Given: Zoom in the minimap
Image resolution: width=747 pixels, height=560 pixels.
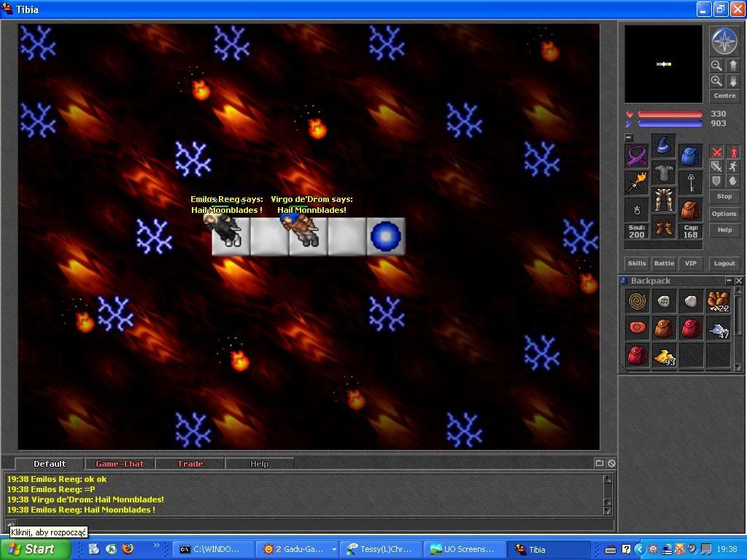Looking at the screenshot, I should (716, 81).
